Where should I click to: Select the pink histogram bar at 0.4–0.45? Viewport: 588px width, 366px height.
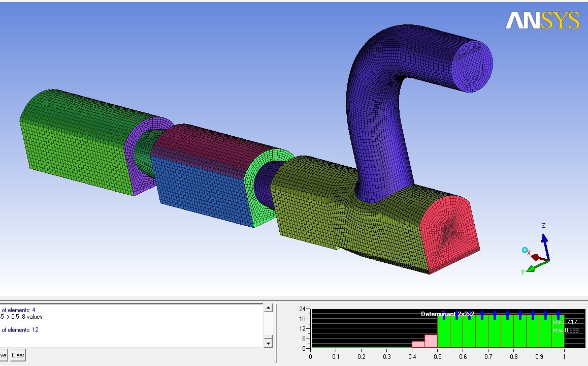point(418,344)
